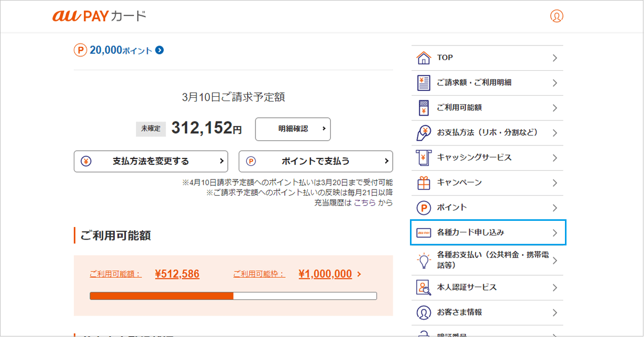
Task: Click ポイントで支払う button
Action: (315, 161)
